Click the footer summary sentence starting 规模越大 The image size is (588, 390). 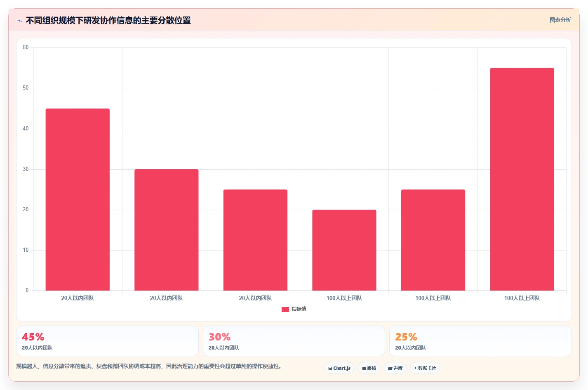coord(149,366)
